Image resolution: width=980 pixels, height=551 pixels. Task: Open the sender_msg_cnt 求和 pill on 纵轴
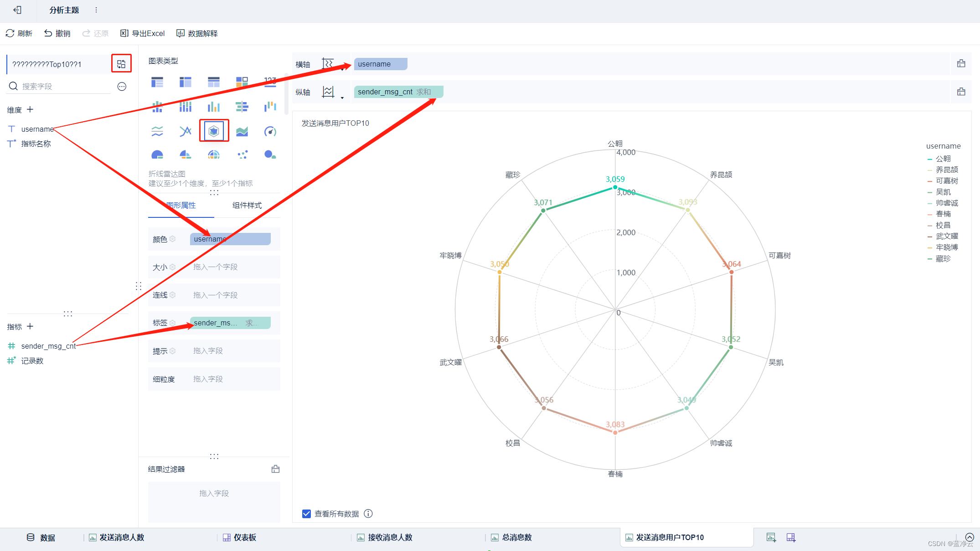tap(398, 92)
